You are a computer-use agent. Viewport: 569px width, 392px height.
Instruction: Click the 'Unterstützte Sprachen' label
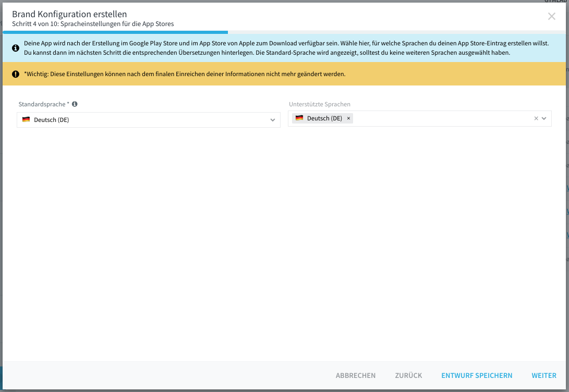tap(320, 104)
